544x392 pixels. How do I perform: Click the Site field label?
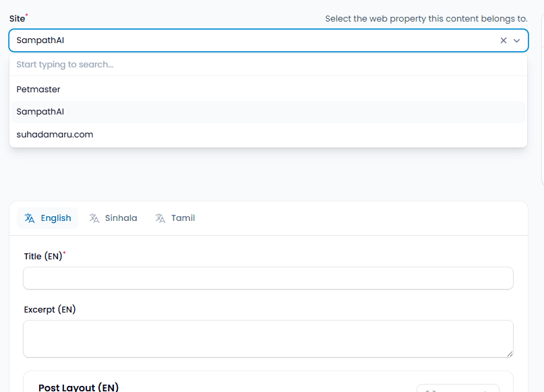tap(17, 19)
